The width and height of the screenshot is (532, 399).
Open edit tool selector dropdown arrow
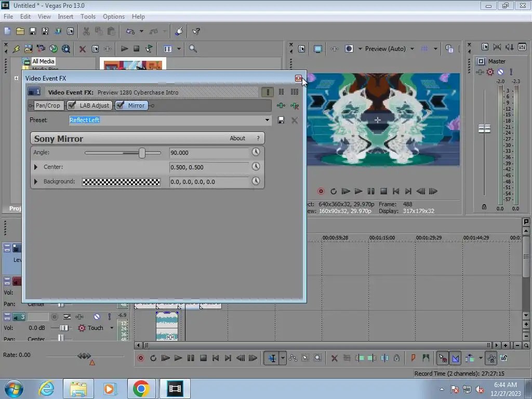(283, 358)
